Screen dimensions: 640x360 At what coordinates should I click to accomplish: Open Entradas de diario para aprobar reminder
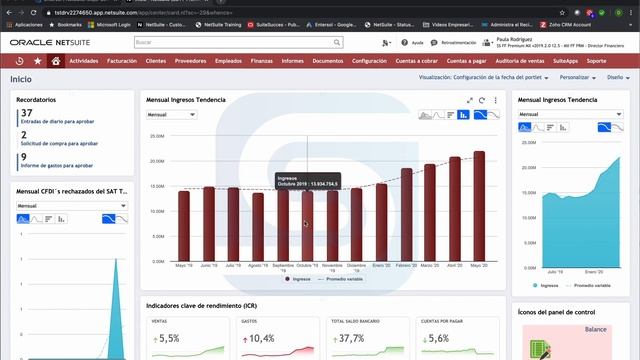point(57,122)
